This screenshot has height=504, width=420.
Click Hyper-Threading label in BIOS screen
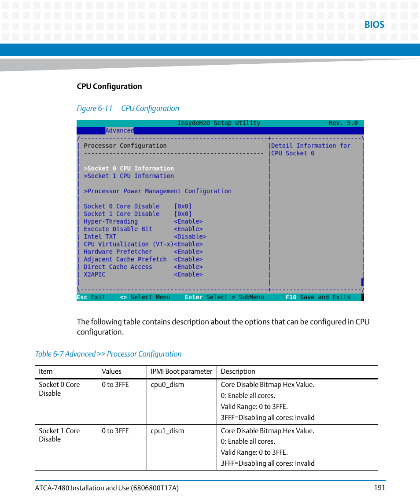[x=111, y=221]
